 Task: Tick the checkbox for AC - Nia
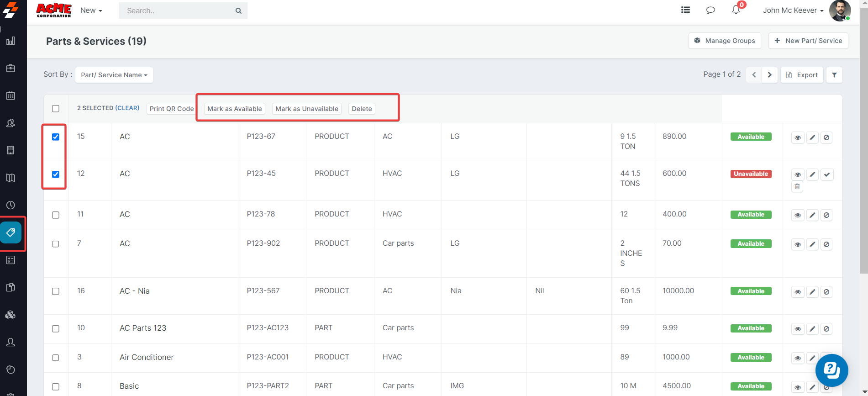click(56, 291)
